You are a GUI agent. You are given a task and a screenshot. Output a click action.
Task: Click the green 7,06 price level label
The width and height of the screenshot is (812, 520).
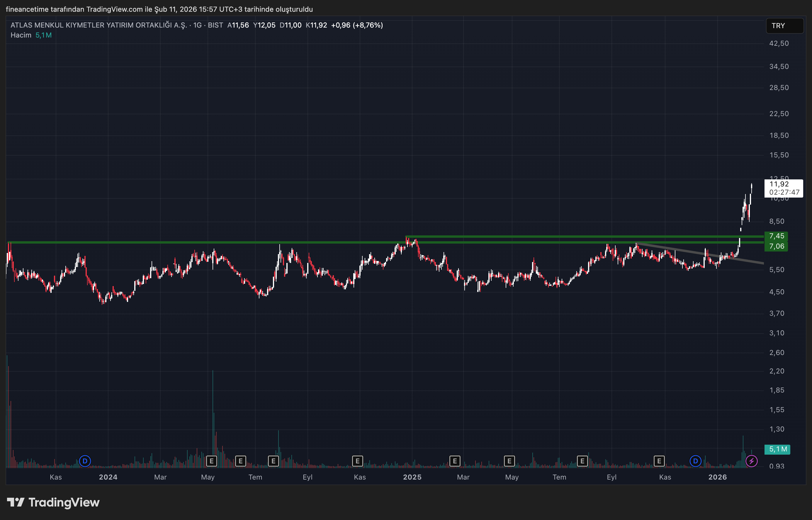tap(776, 247)
